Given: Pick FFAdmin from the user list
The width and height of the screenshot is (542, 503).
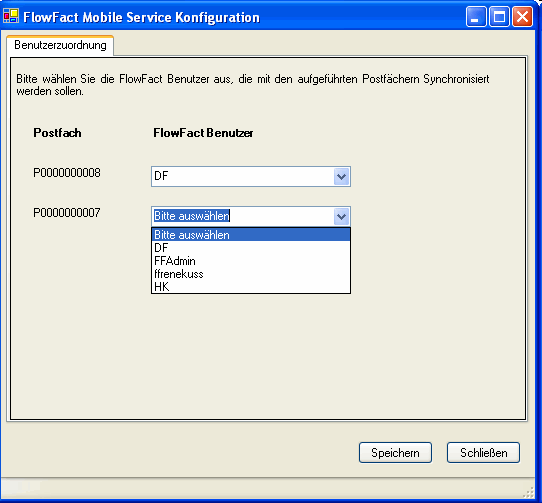Looking at the screenshot, I should 251,261.
